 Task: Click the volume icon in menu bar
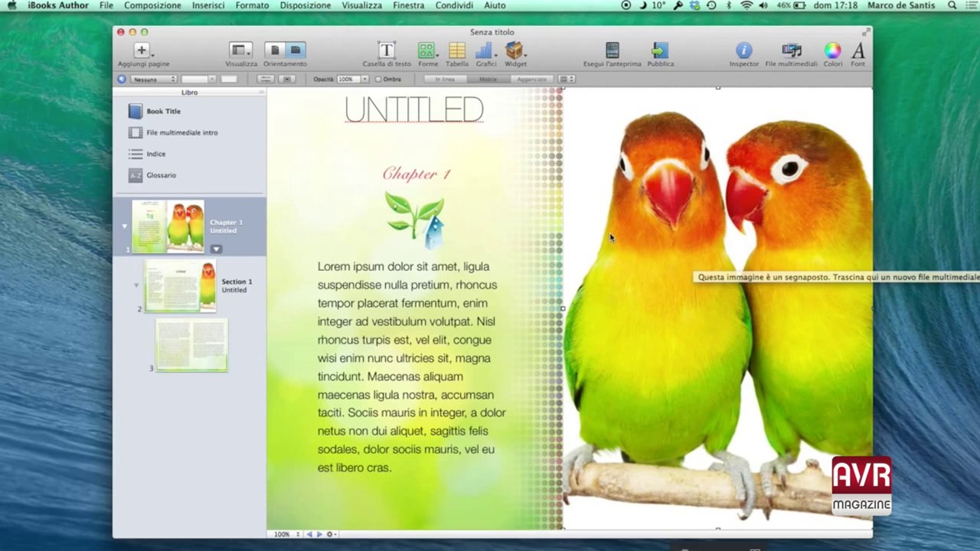point(763,5)
